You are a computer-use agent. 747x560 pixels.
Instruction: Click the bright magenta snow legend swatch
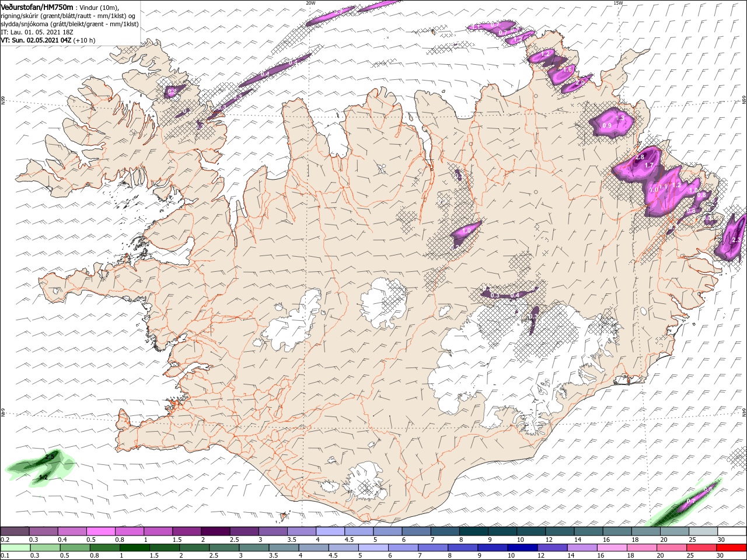pos(100,531)
